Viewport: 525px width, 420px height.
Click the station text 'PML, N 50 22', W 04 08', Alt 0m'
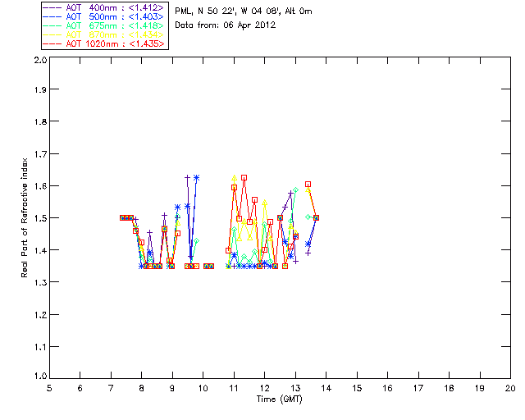(244, 11)
